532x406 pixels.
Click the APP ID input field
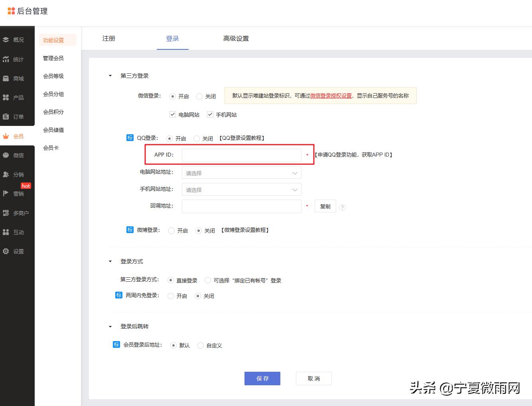[x=241, y=155]
